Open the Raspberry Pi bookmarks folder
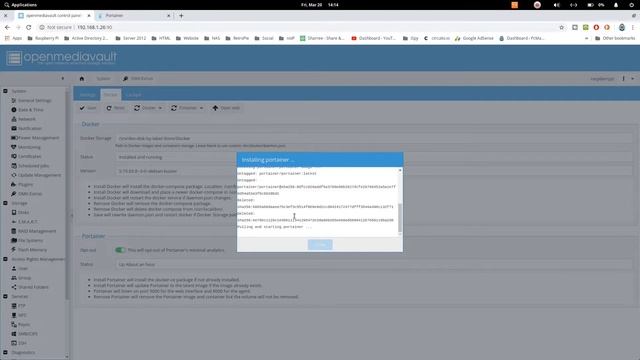640x360 pixels. [x=43, y=38]
